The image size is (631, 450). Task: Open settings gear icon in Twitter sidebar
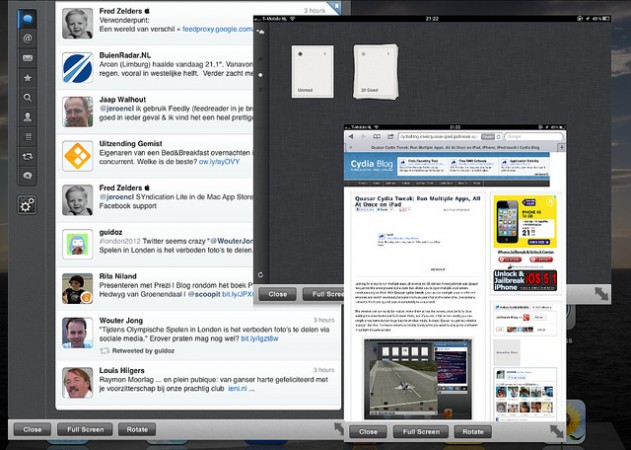tap(27, 205)
